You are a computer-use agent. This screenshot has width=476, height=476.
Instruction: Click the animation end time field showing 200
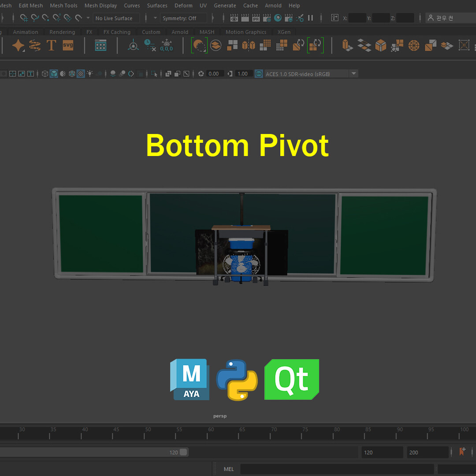(x=428, y=452)
